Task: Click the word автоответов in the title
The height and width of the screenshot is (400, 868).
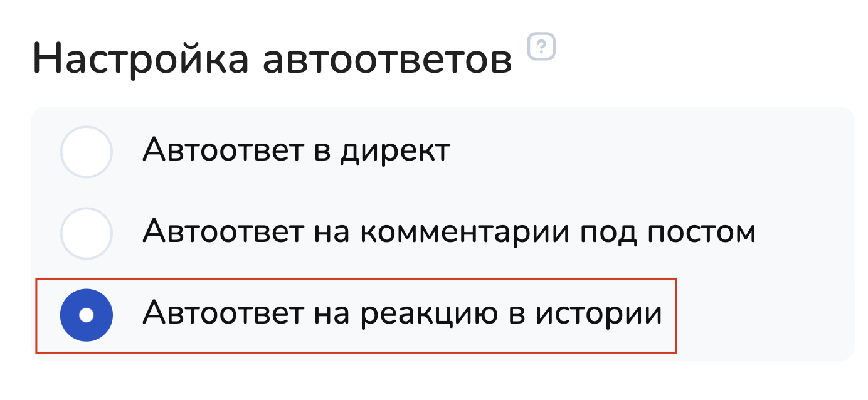Action: click(387, 60)
